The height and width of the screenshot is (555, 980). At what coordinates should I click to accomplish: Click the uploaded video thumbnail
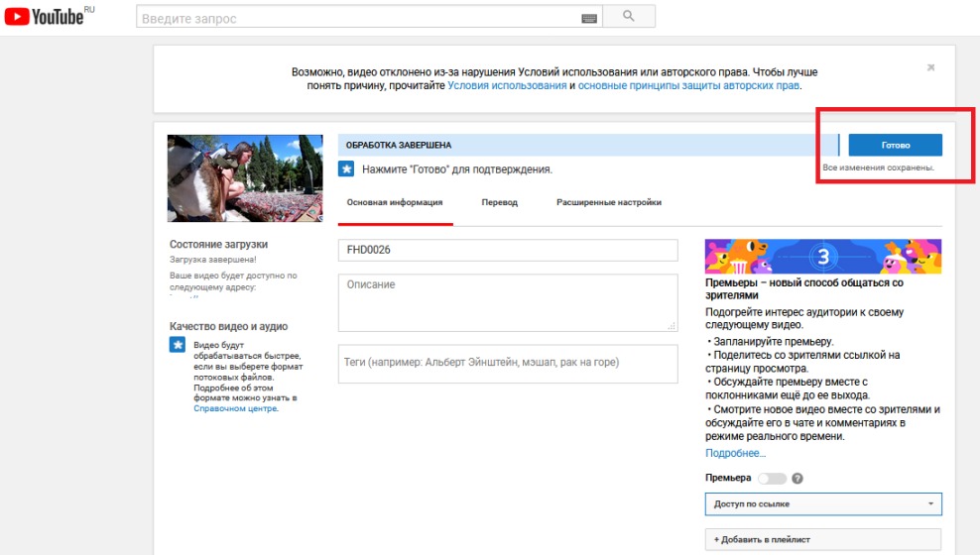point(245,178)
